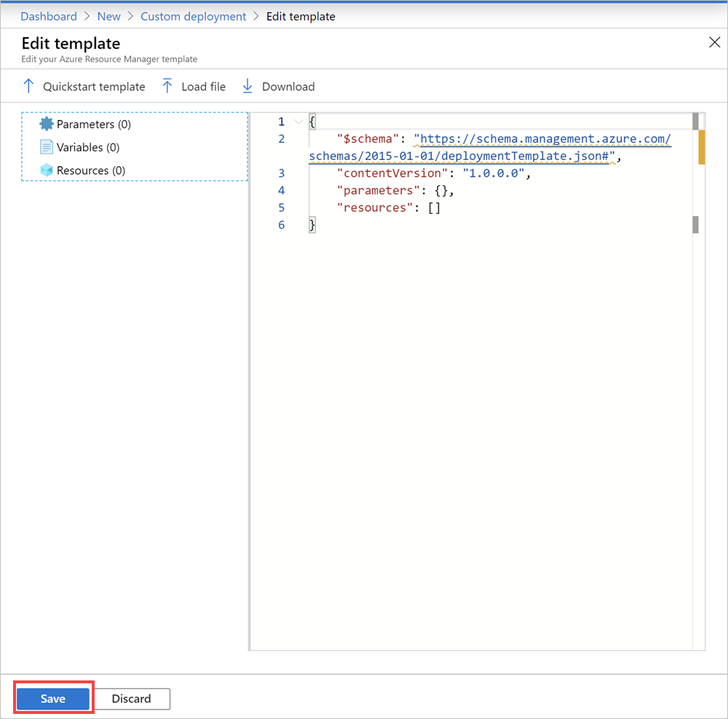Open the Quickstart template option
This screenshot has height=719, width=728.
[93, 86]
